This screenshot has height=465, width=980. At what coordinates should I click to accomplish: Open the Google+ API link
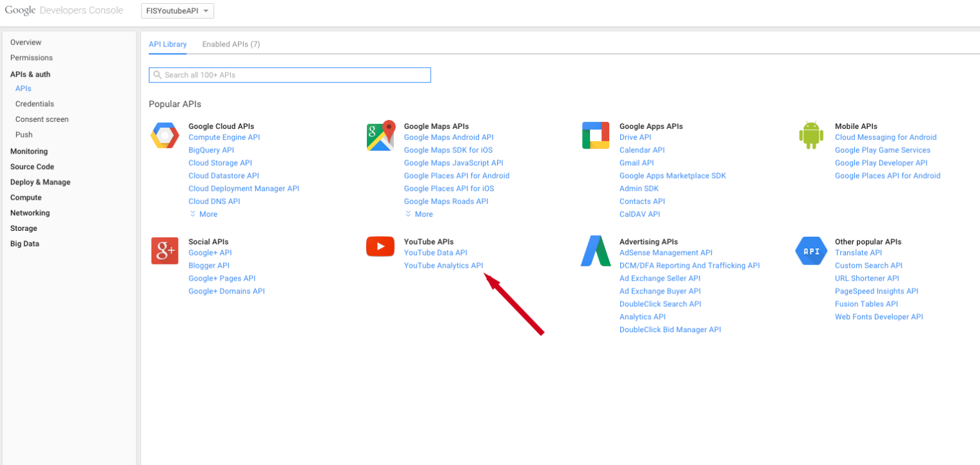pyautogui.click(x=210, y=253)
